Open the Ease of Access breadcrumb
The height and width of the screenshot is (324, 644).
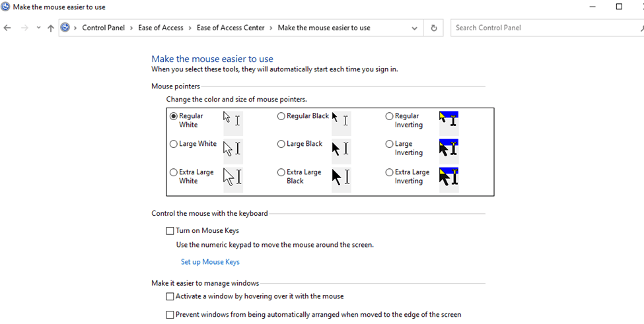click(x=161, y=28)
